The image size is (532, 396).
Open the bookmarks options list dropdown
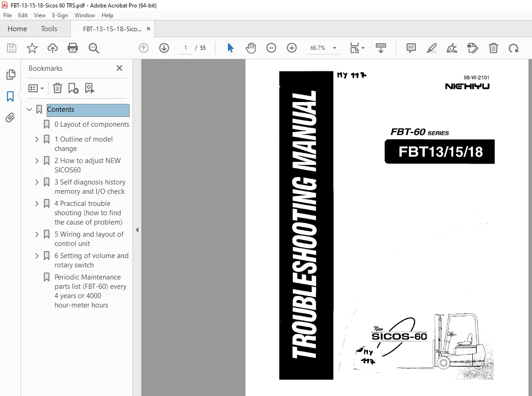tap(36, 89)
